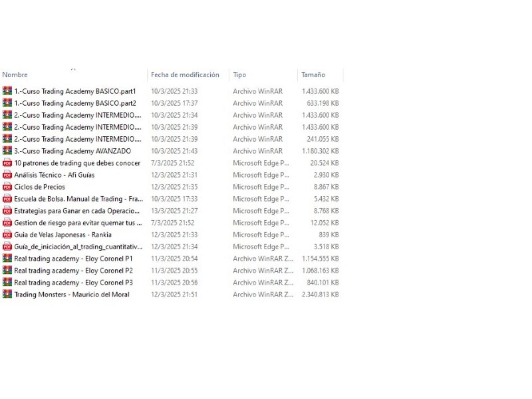Viewport: 532px width, 399px height.
Task: Click the archive icon of INTERMEDIO file modified 21:34
Action: [7, 115]
